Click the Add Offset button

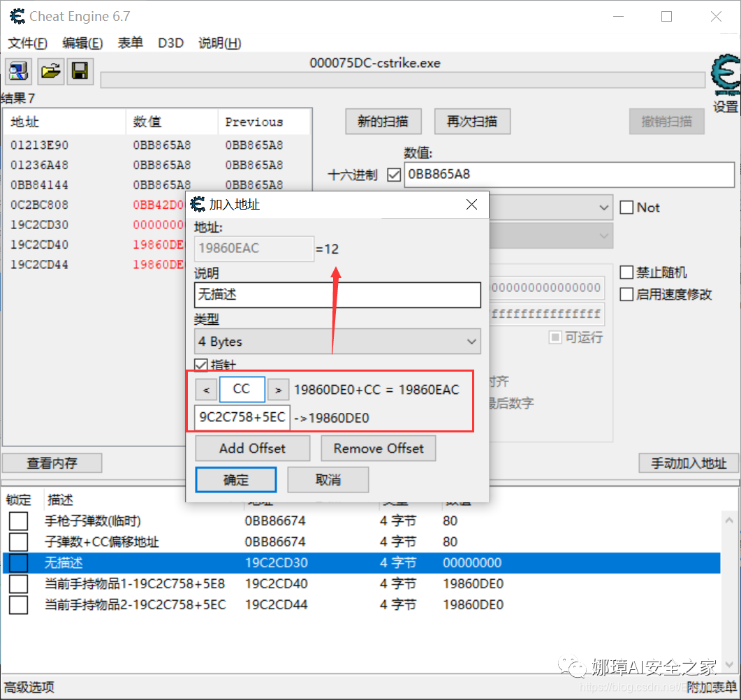click(252, 448)
